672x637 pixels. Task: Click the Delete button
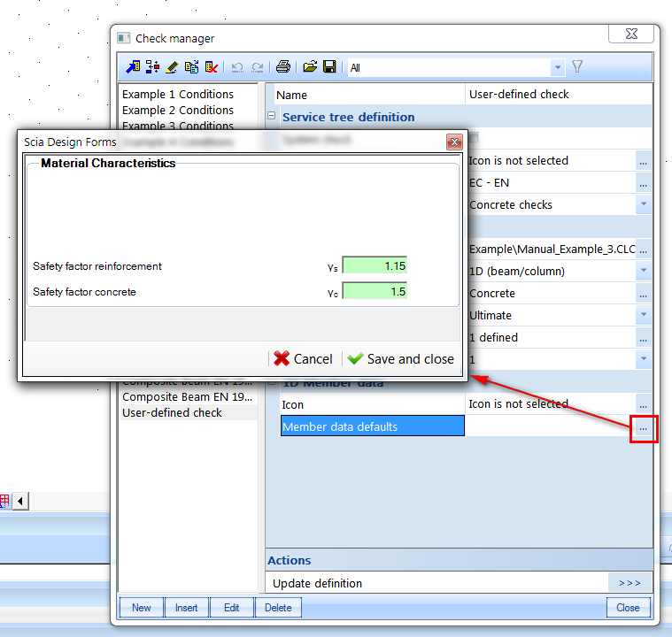278,608
